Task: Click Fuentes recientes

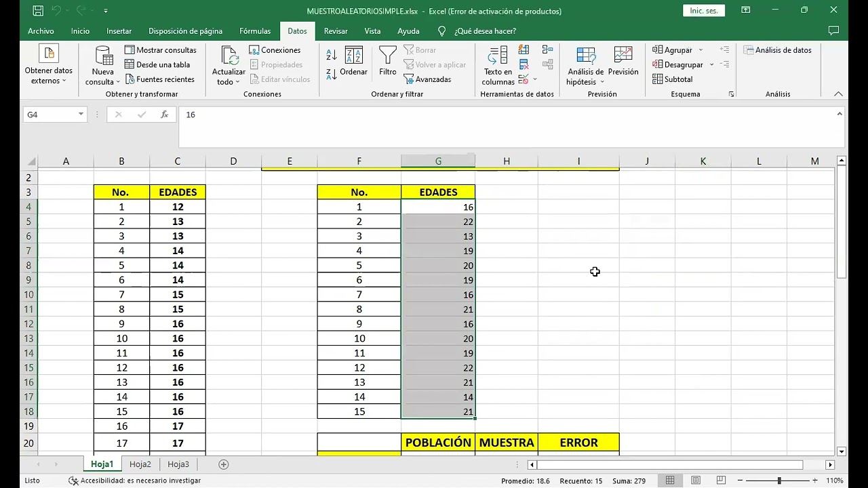Action: click(x=159, y=79)
